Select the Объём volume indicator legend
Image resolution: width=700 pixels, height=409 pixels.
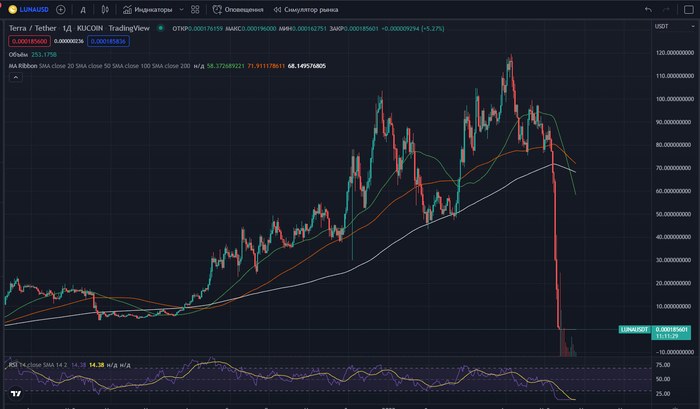coord(18,54)
